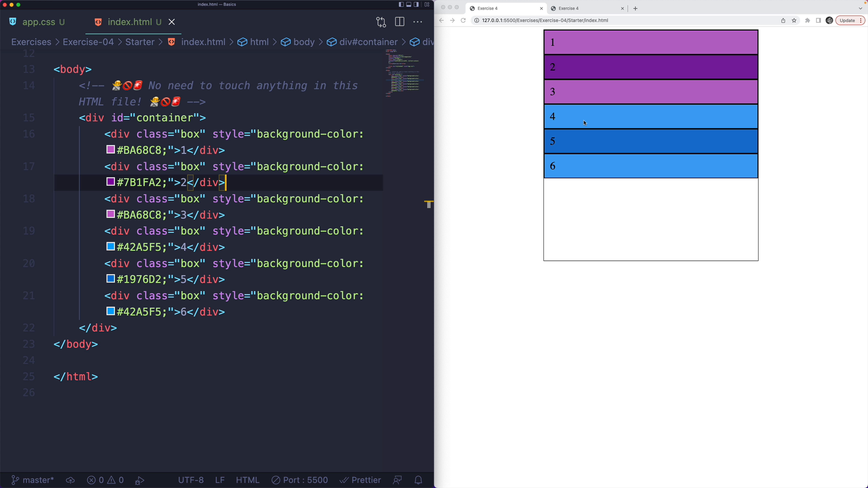This screenshot has height=488, width=868.
Task: Launch debug from status bar bug icon
Action: pos(140,480)
